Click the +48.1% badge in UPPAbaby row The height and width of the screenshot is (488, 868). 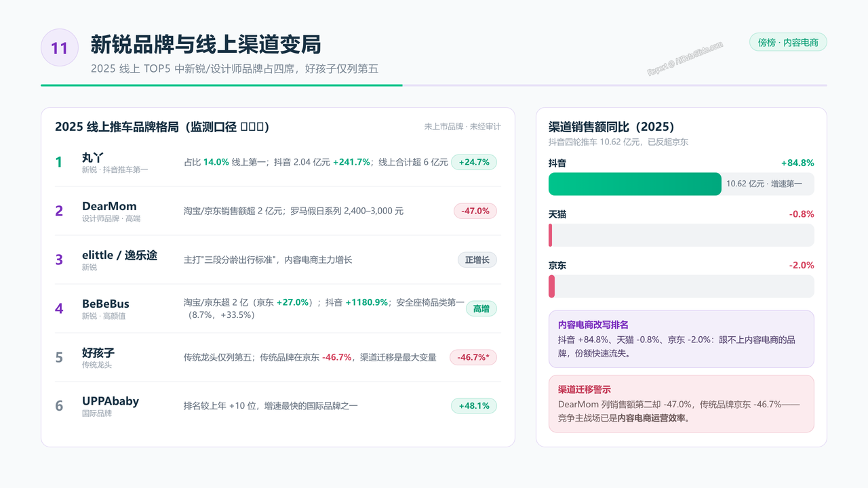click(x=474, y=406)
